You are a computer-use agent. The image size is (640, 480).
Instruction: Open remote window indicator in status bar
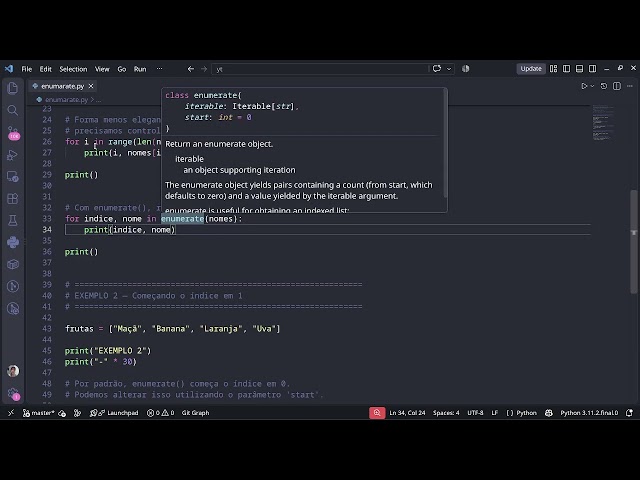click(x=11, y=413)
